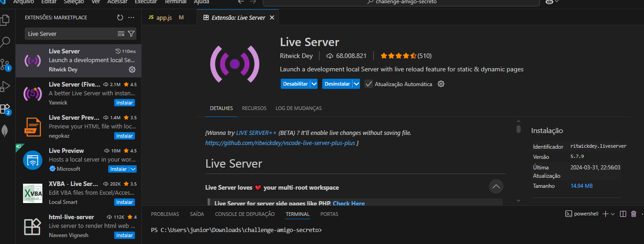Select the DETALHES tab
The width and height of the screenshot is (644, 244).
221,108
